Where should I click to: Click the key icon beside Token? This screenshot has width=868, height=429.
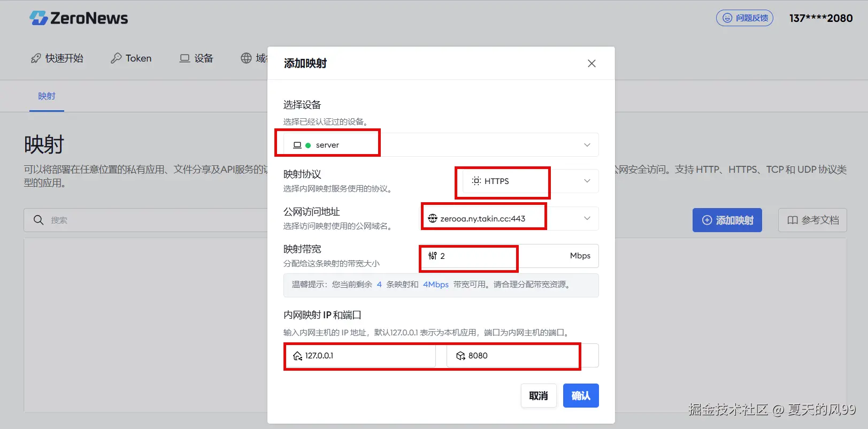click(116, 58)
